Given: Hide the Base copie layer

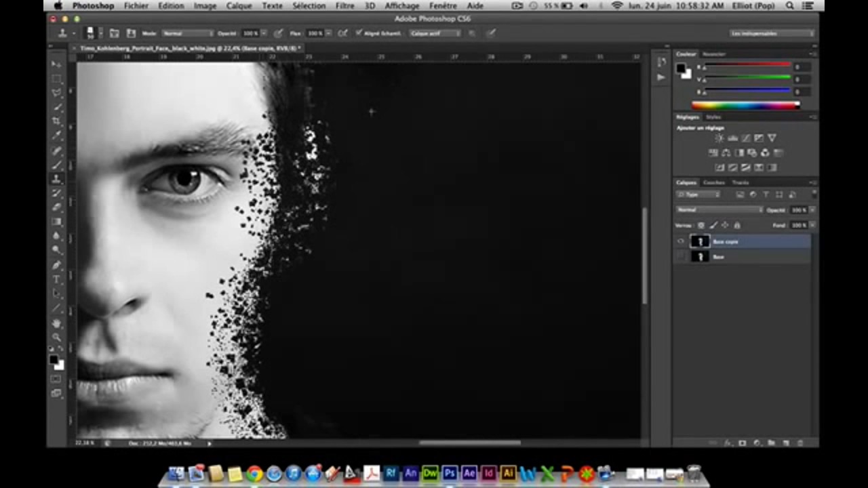Looking at the screenshot, I should [681, 241].
